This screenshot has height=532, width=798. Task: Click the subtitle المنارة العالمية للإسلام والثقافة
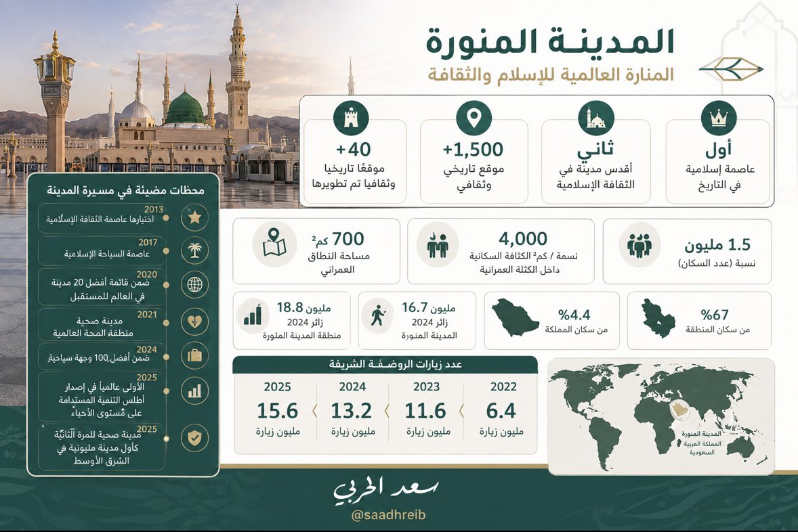coord(551,74)
